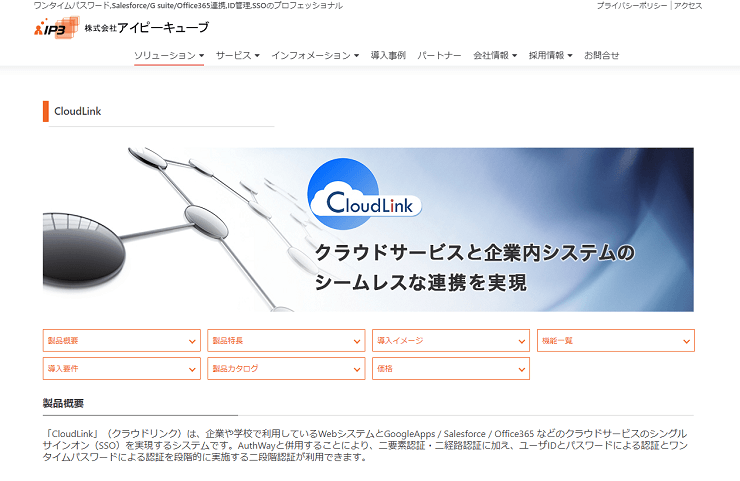Click the CloudLink page heading
740x481 pixels.
click(x=78, y=111)
